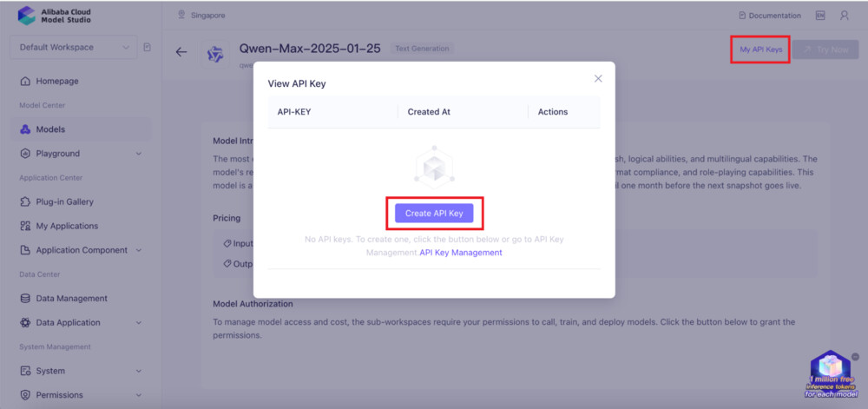Screen dimensions: 868x409
Task: Expand the Application Component section
Action: (138, 250)
